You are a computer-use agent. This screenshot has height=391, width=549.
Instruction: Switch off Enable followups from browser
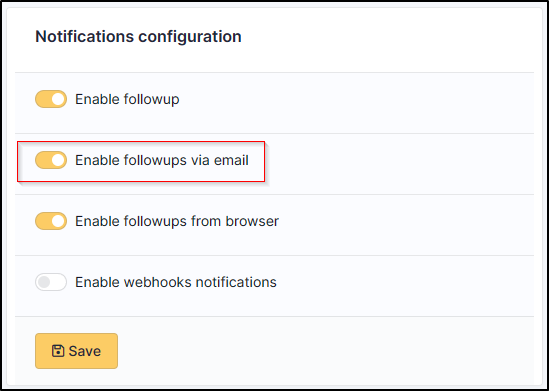51,221
